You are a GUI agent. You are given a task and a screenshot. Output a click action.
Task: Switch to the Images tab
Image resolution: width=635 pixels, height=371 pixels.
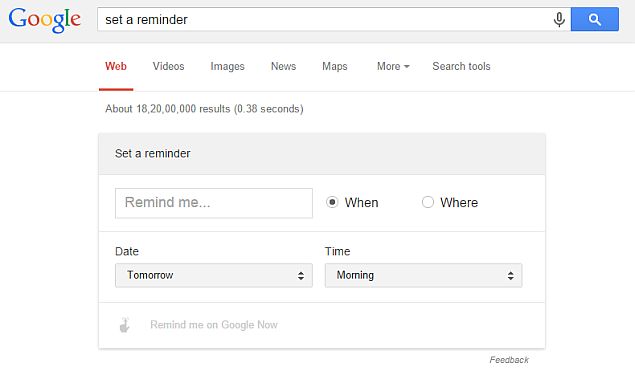coord(227,66)
